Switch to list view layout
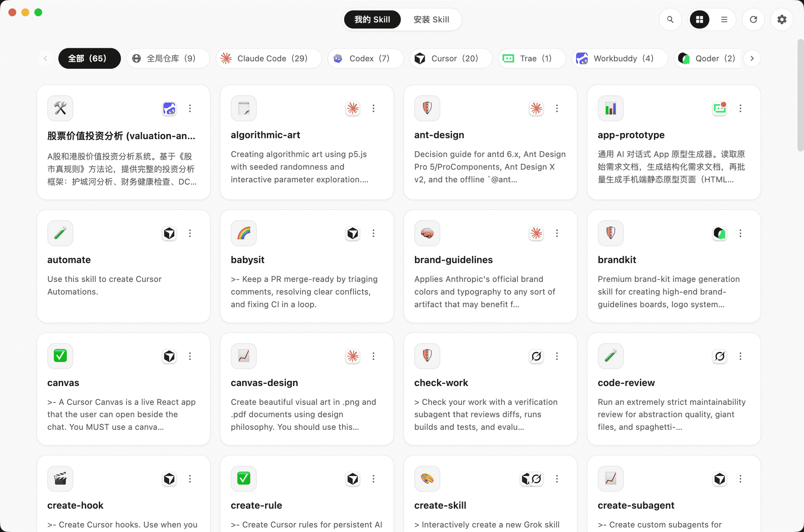804x532 pixels. (x=724, y=19)
